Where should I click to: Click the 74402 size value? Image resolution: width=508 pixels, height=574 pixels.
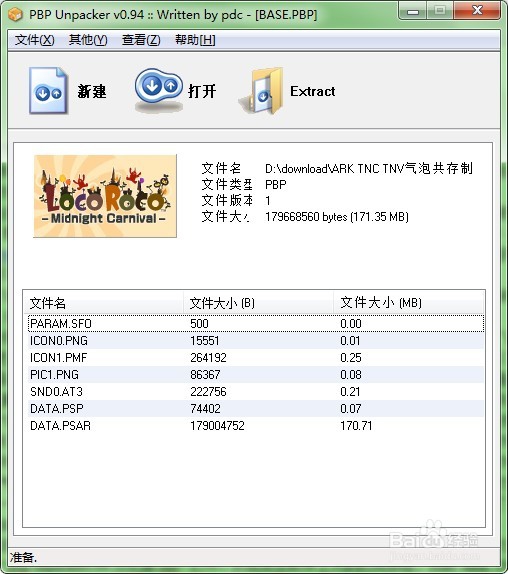click(205, 409)
